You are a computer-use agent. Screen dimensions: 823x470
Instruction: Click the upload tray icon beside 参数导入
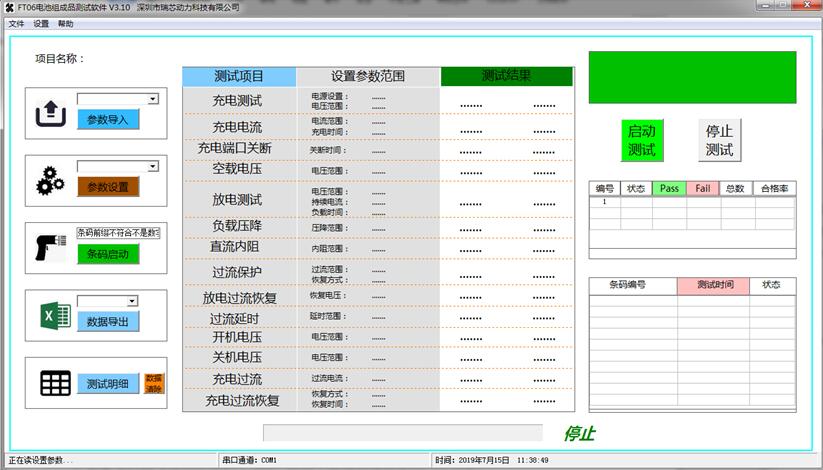[x=51, y=114]
